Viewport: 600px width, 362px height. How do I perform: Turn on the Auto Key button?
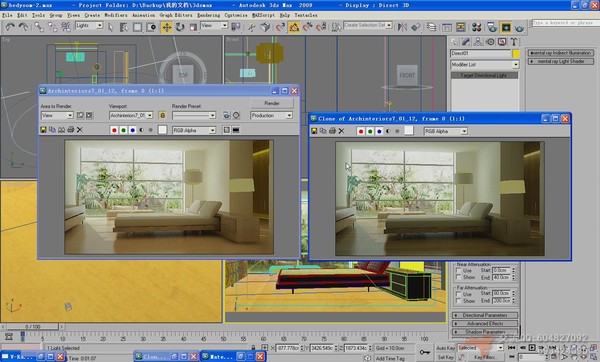pos(445,348)
